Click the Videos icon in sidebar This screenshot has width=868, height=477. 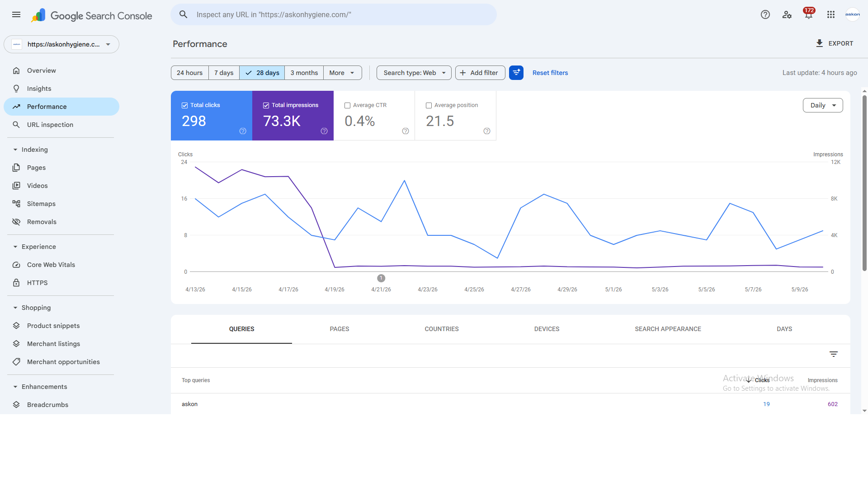click(x=16, y=186)
